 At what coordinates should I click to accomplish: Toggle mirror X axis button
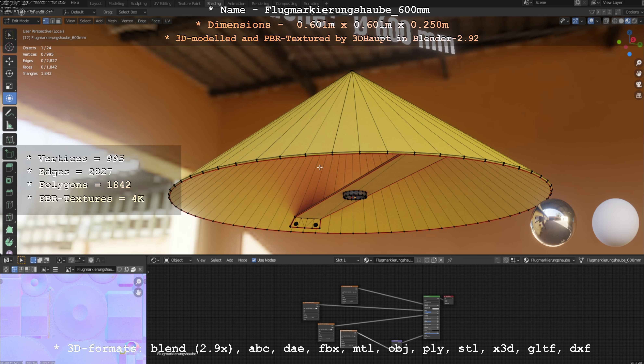click(598, 12)
